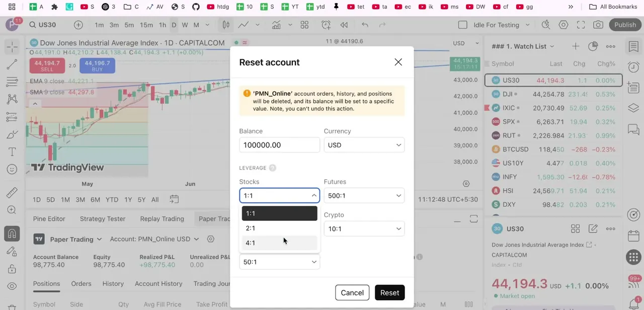
Task: Select the 1D date range
Action: [x=37, y=200]
